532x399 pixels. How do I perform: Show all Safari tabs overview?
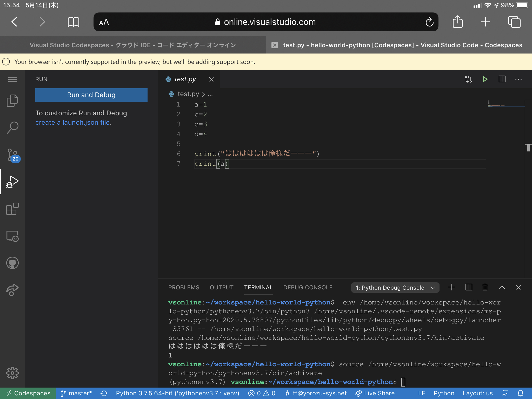pos(514,22)
